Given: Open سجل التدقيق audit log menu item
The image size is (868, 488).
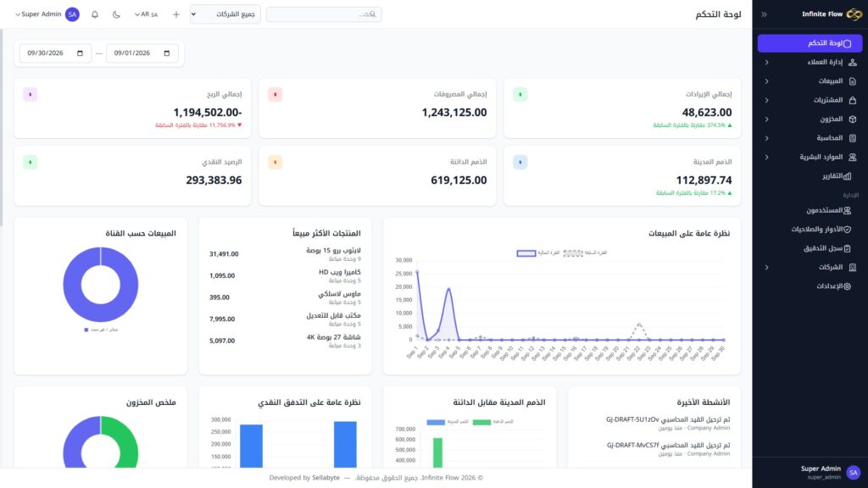Looking at the screenshot, I should [x=810, y=248].
